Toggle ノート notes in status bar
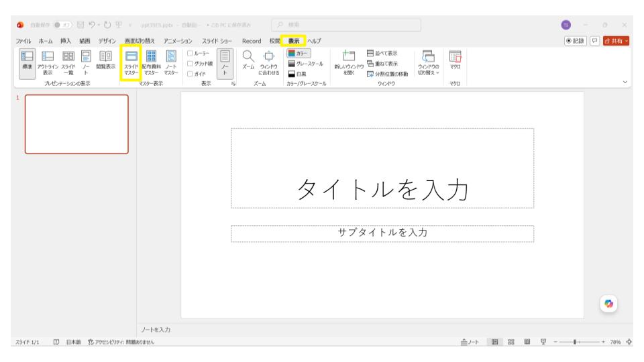The width and height of the screenshot is (644, 362). tap(470, 342)
